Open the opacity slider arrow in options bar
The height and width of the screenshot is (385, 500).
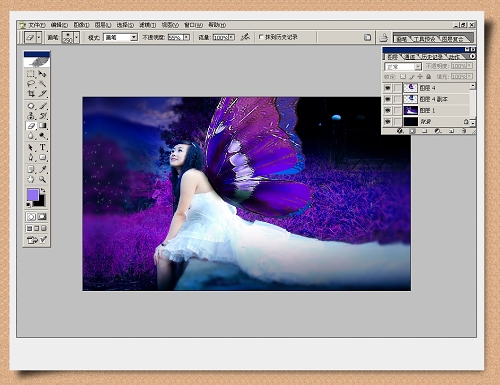tap(187, 37)
